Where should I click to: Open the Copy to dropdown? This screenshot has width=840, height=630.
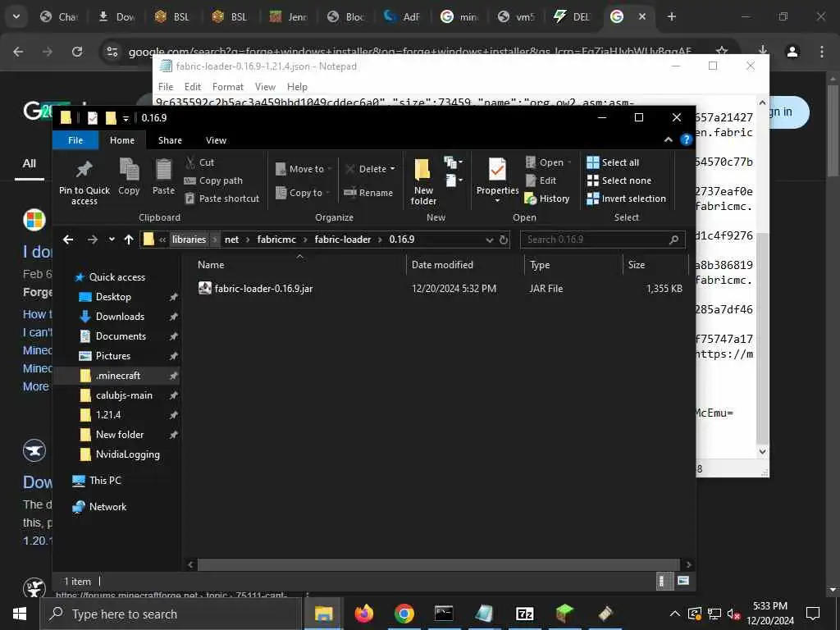[x=303, y=193]
